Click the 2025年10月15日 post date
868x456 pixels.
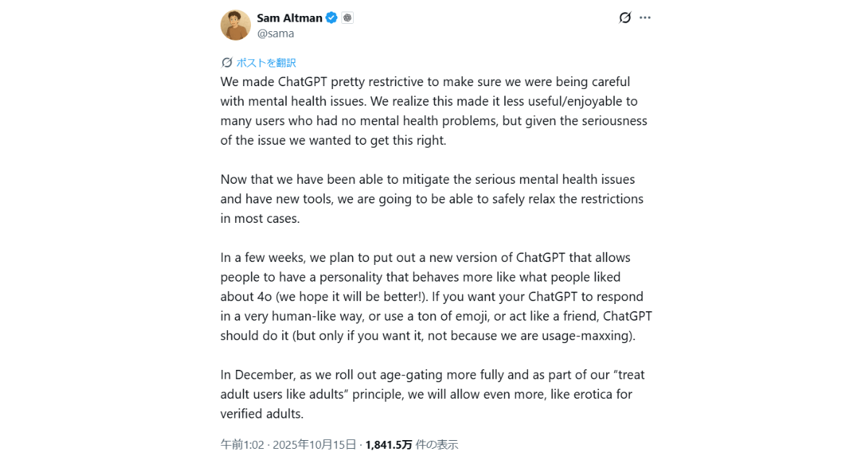pyautogui.click(x=314, y=444)
